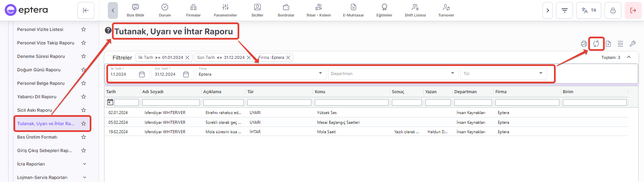644x182 pixels.
Task: Select Doğum Günü Raporu in sidebar
Action: coord(39,70)
